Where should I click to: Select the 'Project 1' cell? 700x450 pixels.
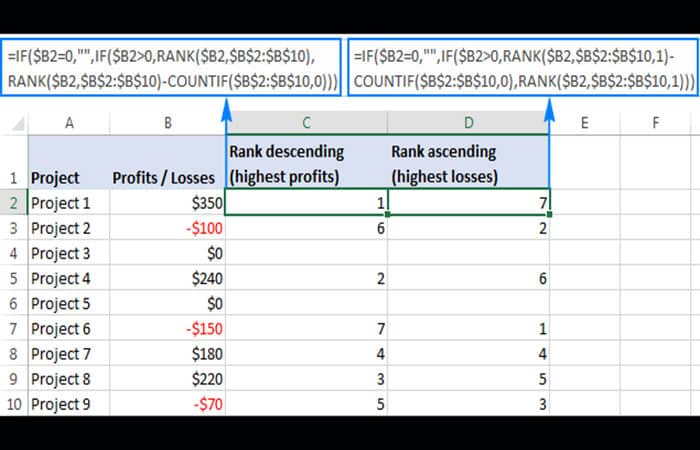coord(69,203)
